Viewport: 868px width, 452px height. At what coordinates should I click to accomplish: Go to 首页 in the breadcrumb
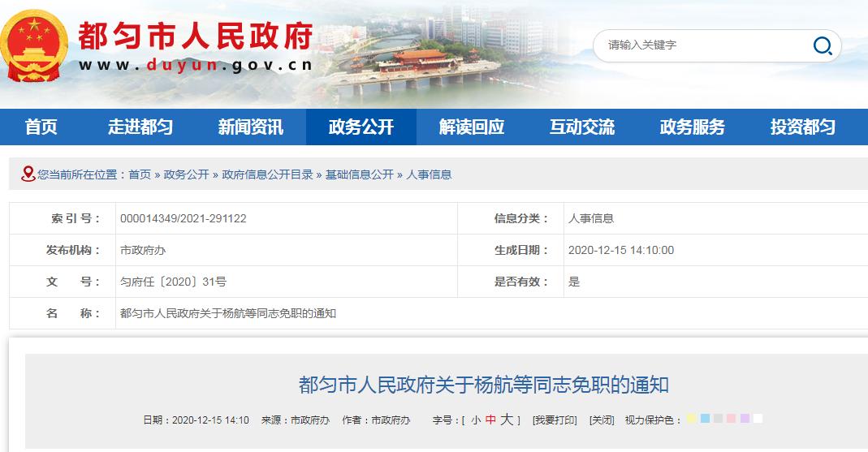tap(140, 174)
